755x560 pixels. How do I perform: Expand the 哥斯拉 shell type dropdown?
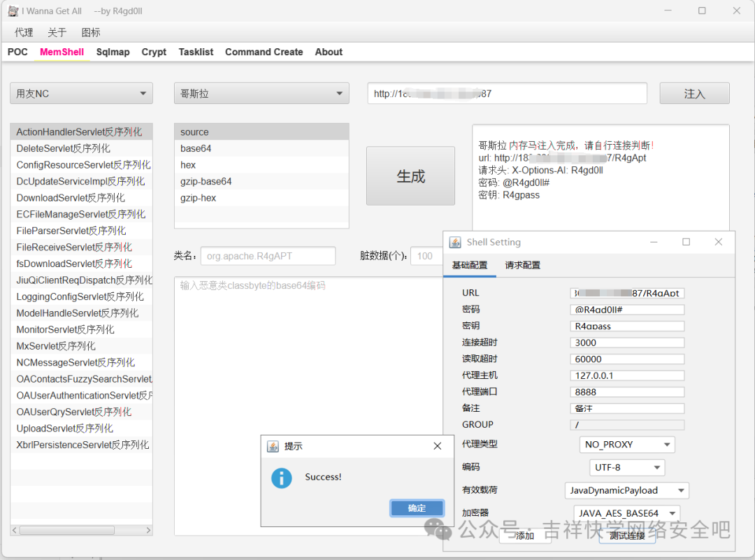coord(261,94)
